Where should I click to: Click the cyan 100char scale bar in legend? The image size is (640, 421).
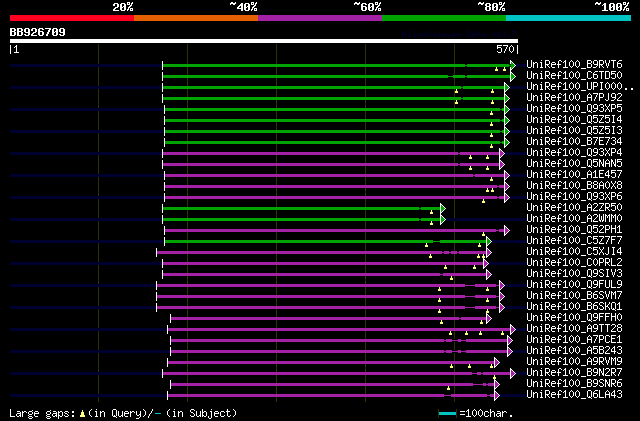447,414
